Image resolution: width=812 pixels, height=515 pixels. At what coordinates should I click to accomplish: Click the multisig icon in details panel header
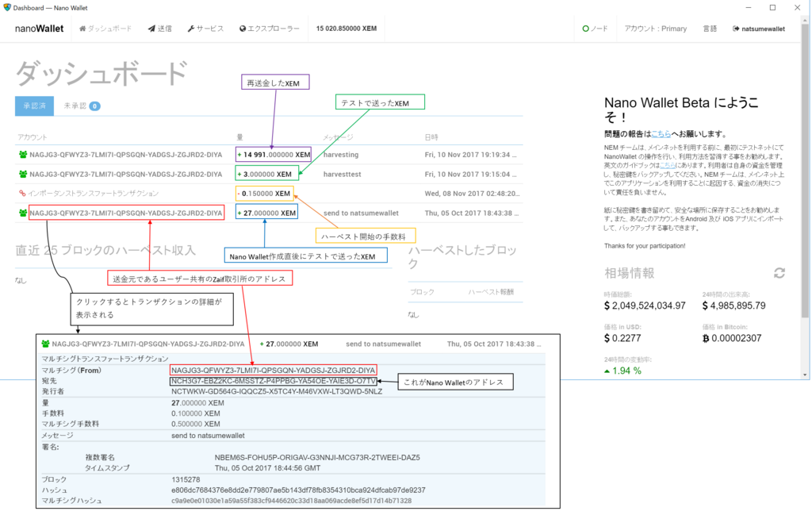[x=45, y=344]
